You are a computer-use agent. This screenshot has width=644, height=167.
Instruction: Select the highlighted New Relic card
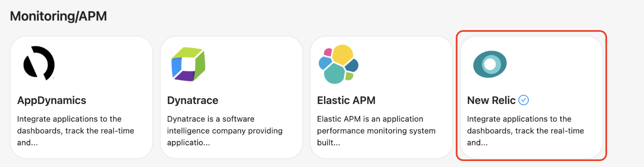pyautogui.click(x=531, y=97)
